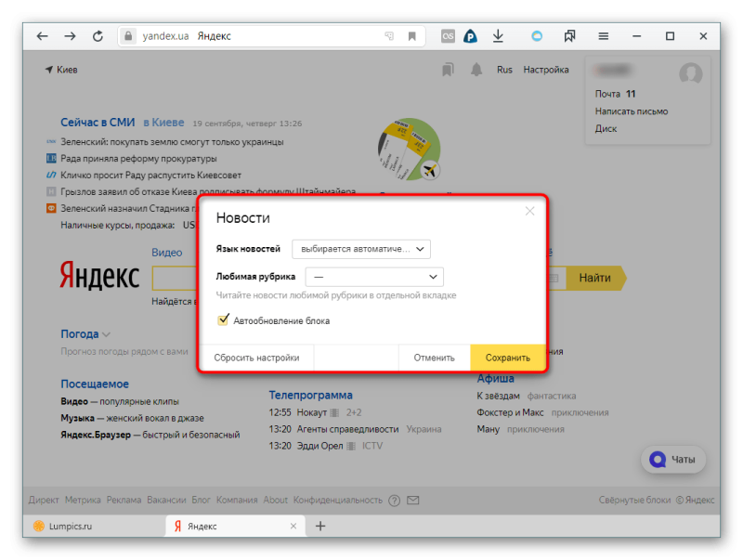The image size is (743, 560).
Task: Open the Музыка link
Action: click(78, 418)
